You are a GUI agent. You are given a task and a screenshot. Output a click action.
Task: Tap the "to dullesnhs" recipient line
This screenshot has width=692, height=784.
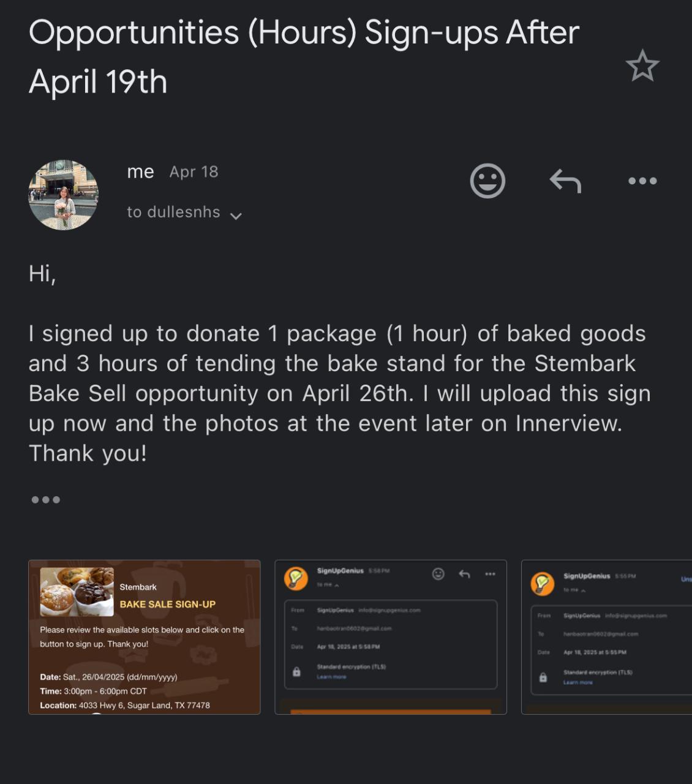(173, 212)
